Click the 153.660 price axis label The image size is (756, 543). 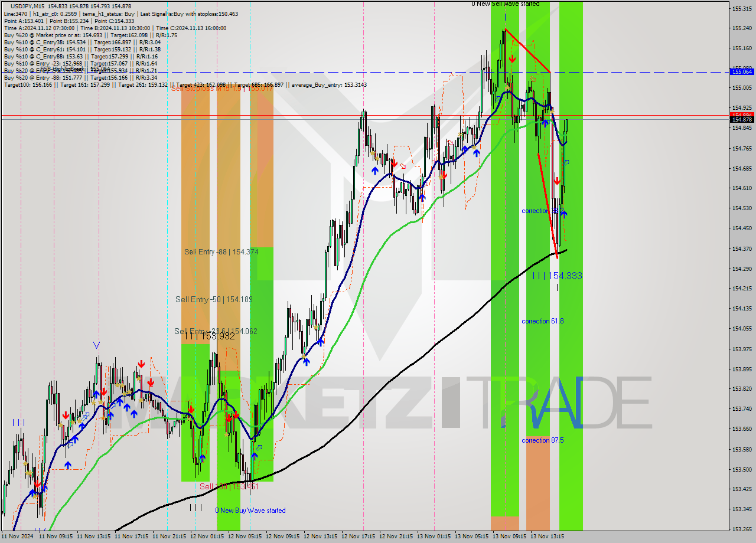pyautogui.click(x=742, y=429)
